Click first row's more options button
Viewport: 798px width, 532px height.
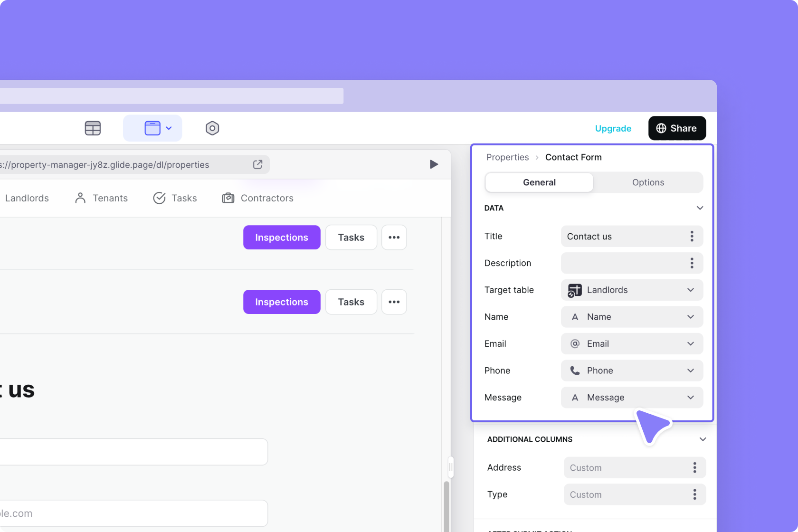coord(394,237)
